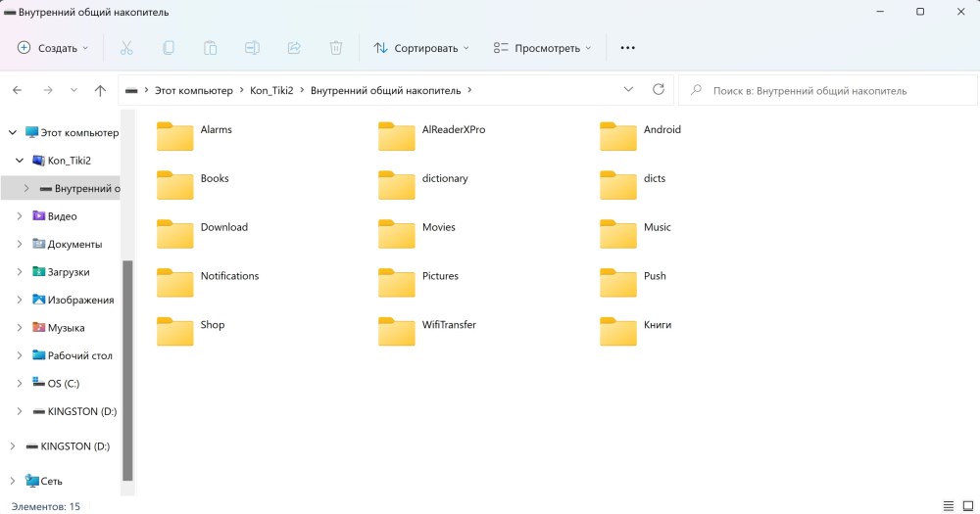
Task: Click the Delete trash can icon
Action: 336,48
